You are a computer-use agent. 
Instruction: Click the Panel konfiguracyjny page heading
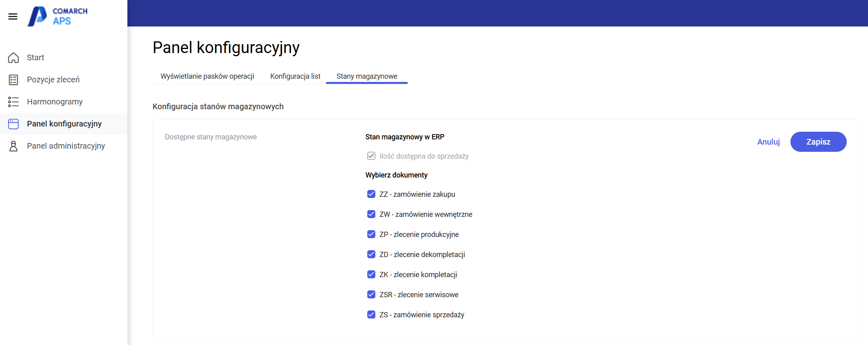point(226,48)
